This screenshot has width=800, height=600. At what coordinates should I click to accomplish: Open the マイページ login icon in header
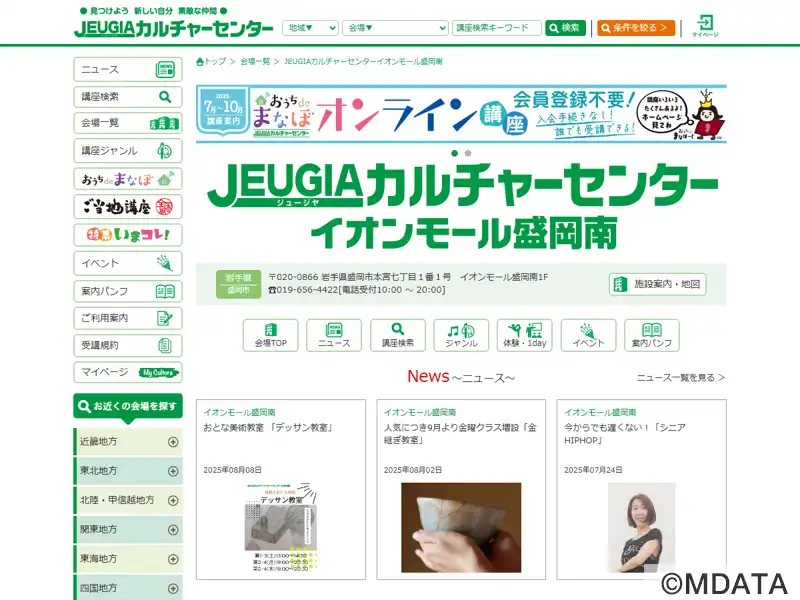(x=705, y=26)
